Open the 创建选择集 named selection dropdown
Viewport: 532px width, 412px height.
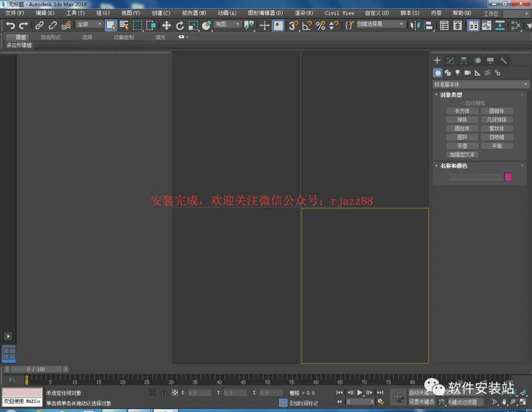coord(380,24)
